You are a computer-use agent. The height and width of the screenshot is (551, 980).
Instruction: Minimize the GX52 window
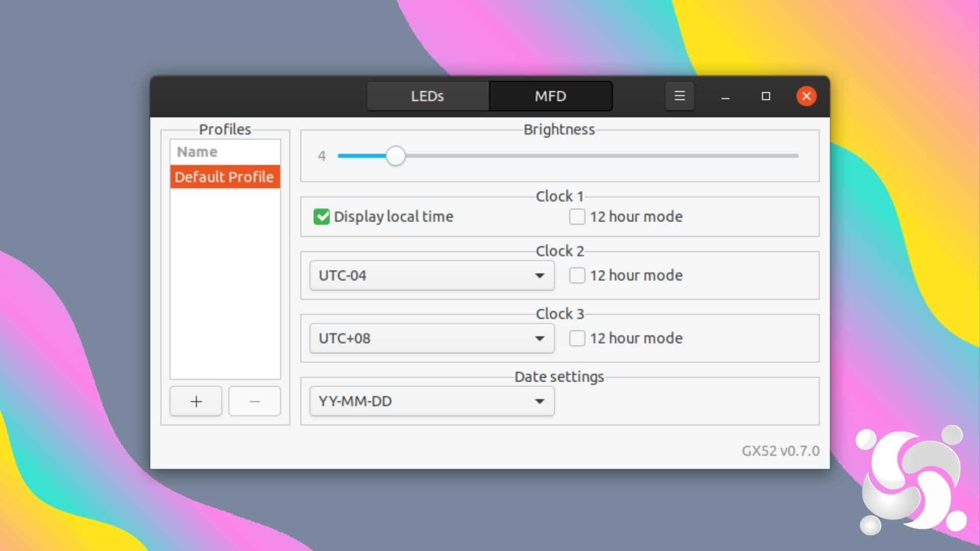tap(725, 96)
